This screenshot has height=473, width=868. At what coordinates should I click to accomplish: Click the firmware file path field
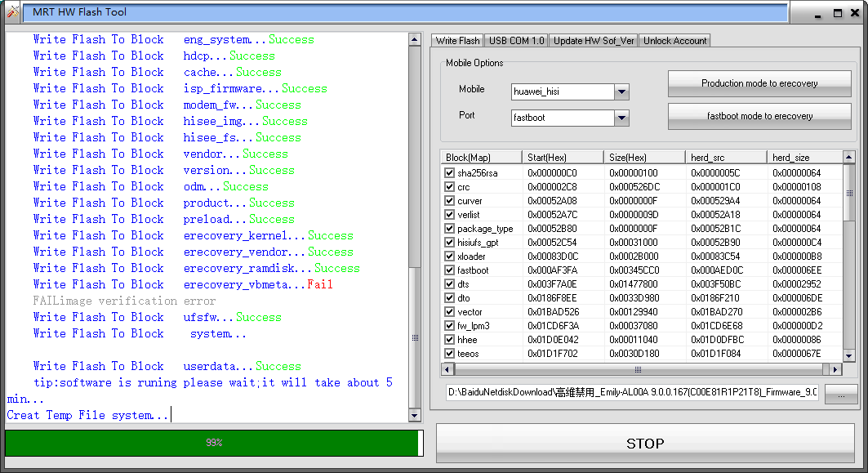point(632,392)
